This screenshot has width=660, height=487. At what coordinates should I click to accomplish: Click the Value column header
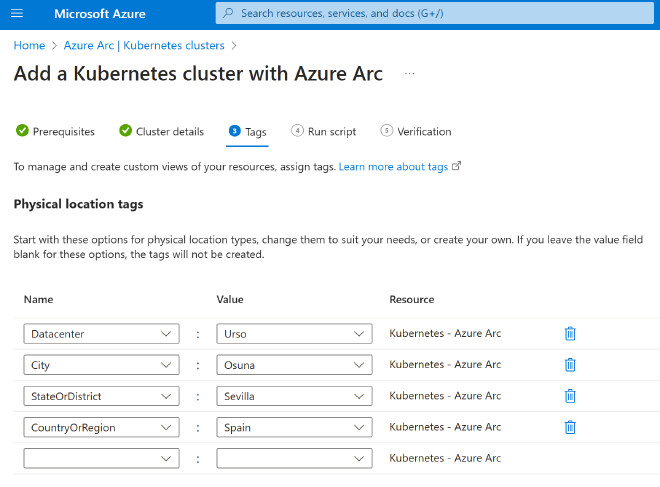tap(230, 299)
